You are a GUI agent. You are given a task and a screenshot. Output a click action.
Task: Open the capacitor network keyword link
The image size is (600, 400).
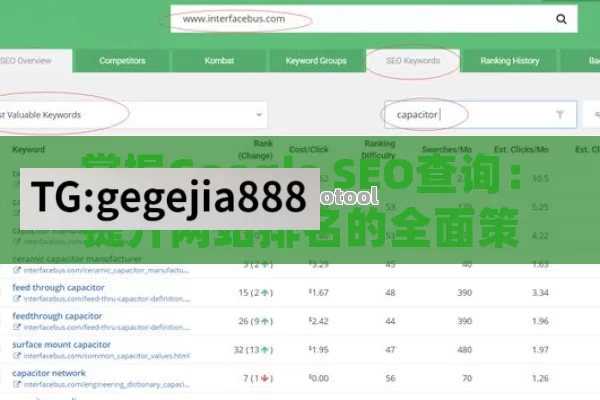click(49, 373)
